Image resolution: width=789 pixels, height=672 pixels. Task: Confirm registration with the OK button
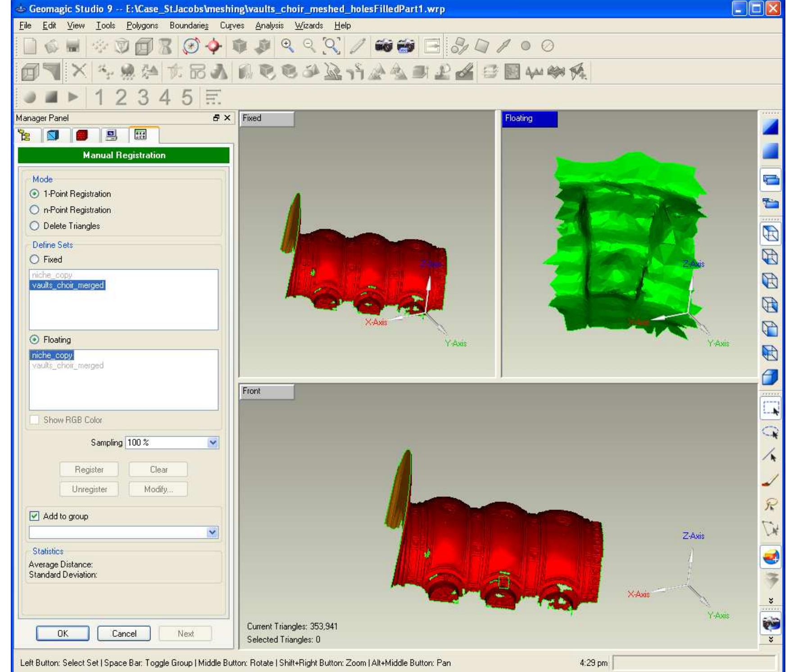tap(63, 634)
